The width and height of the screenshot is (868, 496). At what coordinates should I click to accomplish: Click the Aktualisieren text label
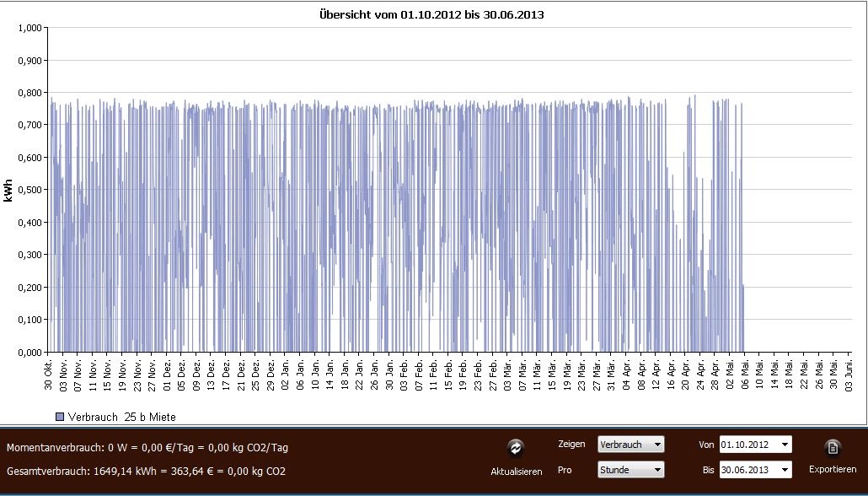[516, 472]
